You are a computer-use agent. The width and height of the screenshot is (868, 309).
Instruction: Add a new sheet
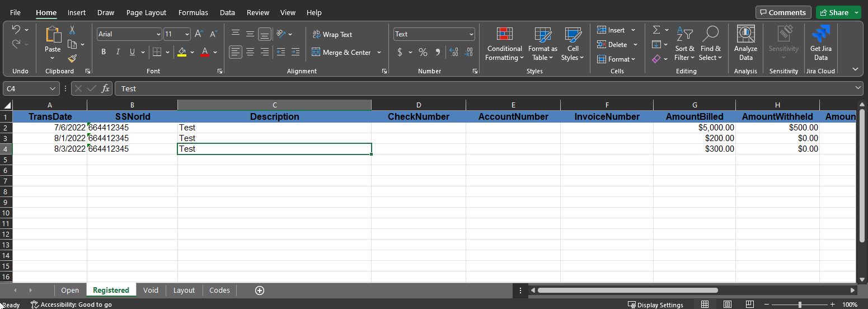click(x=259, y=290)
